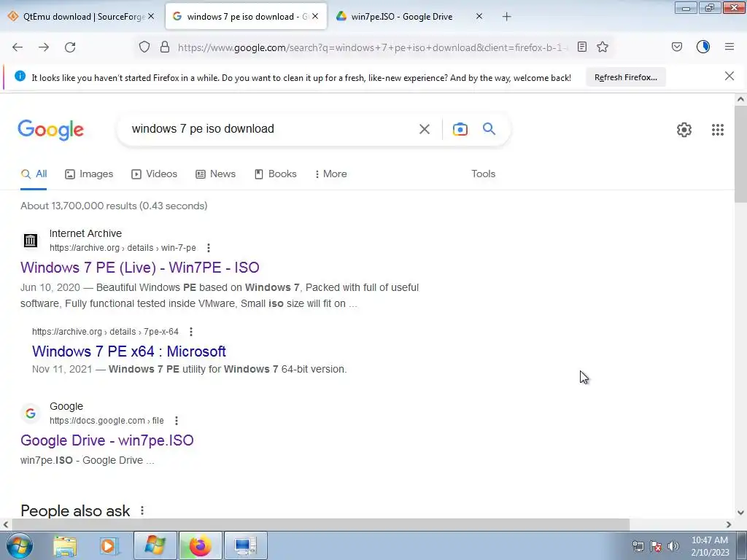The width and height of the screenshot is (747, 560).
Task: Open options beside People also ask
Action: pos(142,510)
